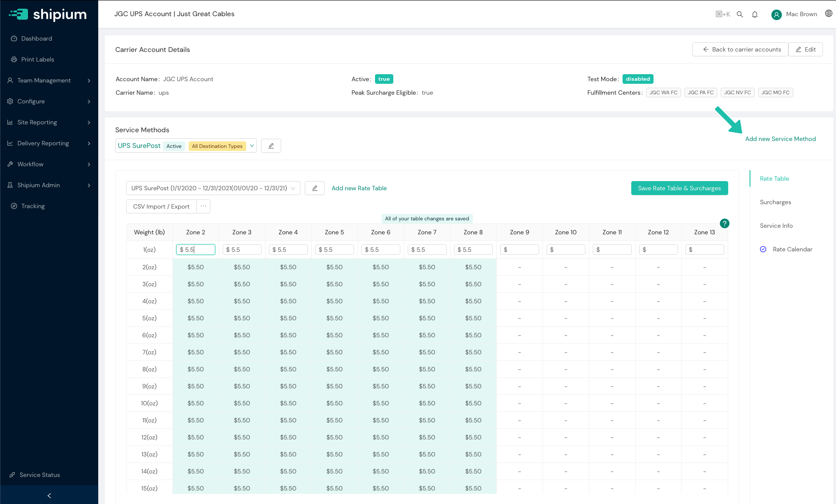
Task: Click the Dashboard sidebar icon
Action: pyautogui.click(x=14, y=38)
